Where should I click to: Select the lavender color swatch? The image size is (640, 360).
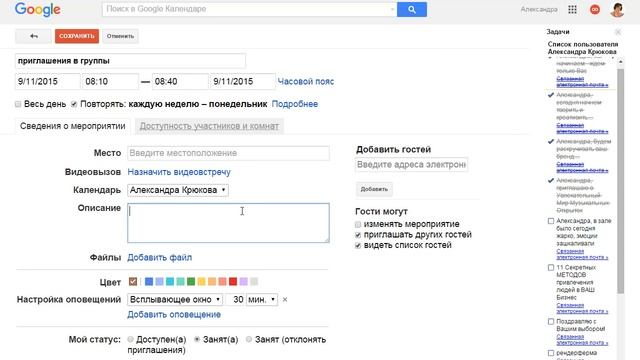point(243,281)
